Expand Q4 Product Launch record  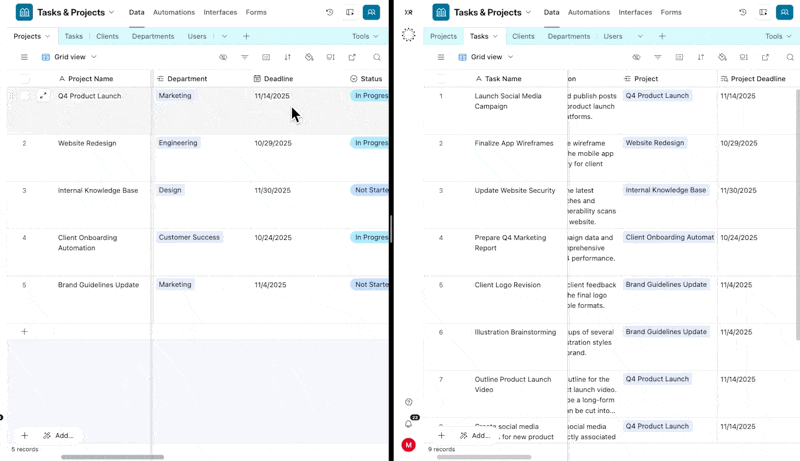[x=43, y=95]
